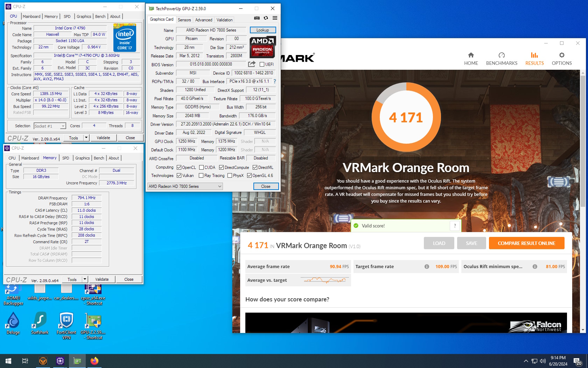Click the CPU-Z taskbar icon
Image resolution: width=588 pixels, height=368 pixels.
click(x=60, y=361)
